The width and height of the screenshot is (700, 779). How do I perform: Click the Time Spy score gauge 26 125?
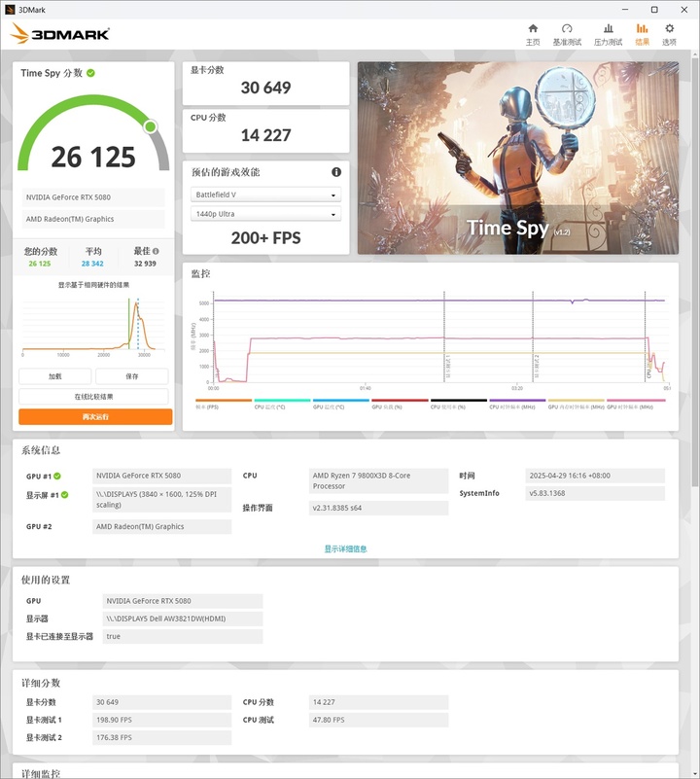tap(93, 134)
